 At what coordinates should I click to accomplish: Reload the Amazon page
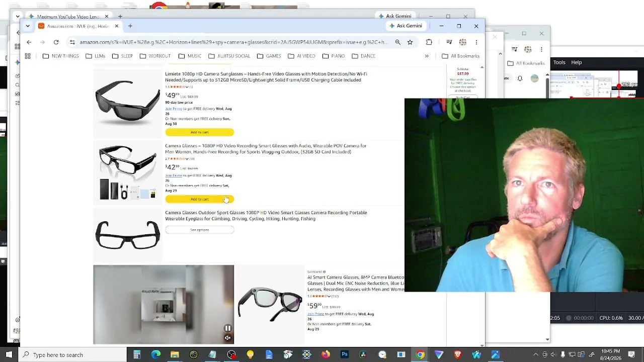[56, 42]
